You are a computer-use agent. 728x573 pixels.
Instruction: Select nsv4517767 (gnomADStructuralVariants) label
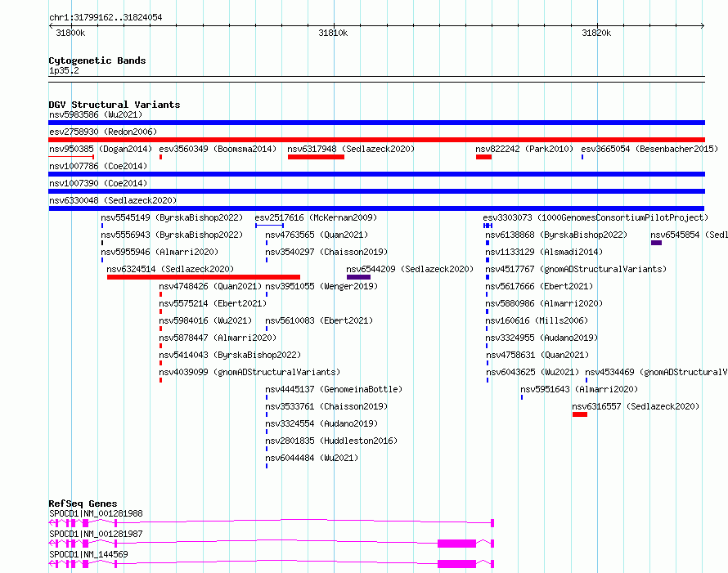[x=576, y=269]
